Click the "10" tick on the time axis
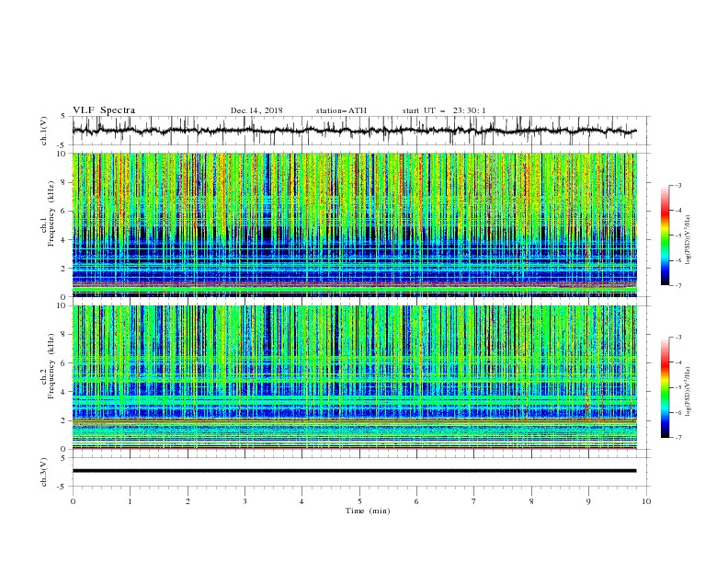 click(646, 501)
